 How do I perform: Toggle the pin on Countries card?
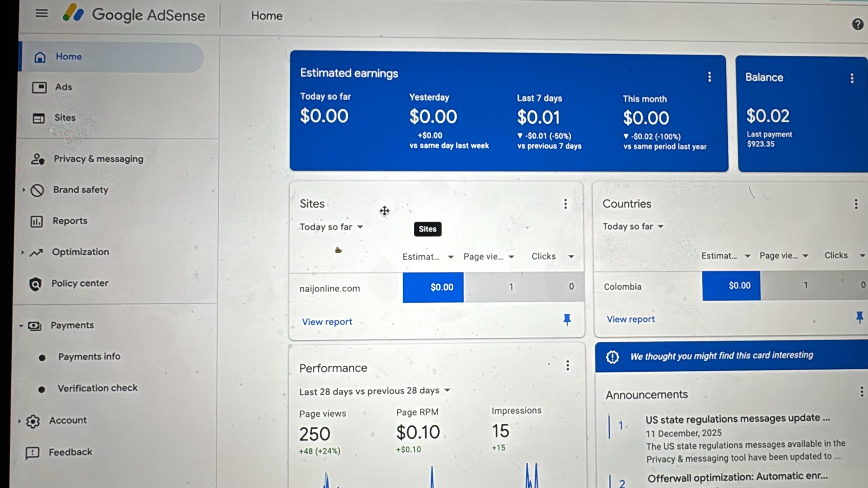[859, 318]
